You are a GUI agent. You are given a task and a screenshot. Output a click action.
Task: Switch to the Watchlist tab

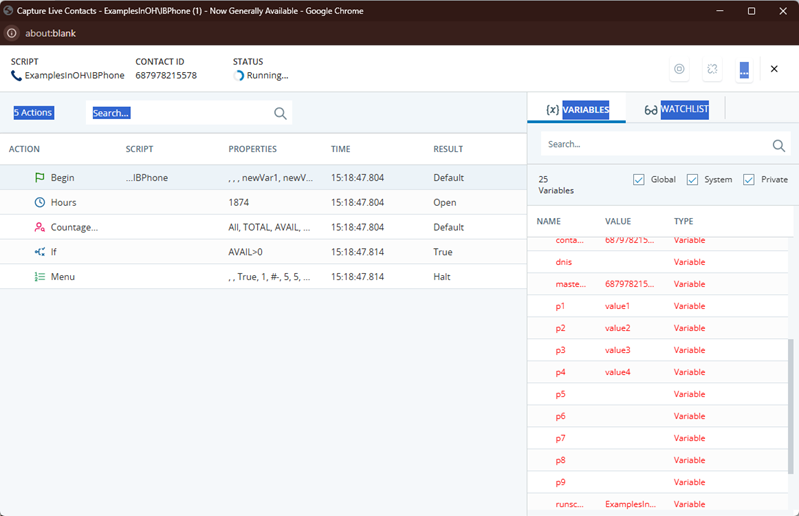point(676,110)
